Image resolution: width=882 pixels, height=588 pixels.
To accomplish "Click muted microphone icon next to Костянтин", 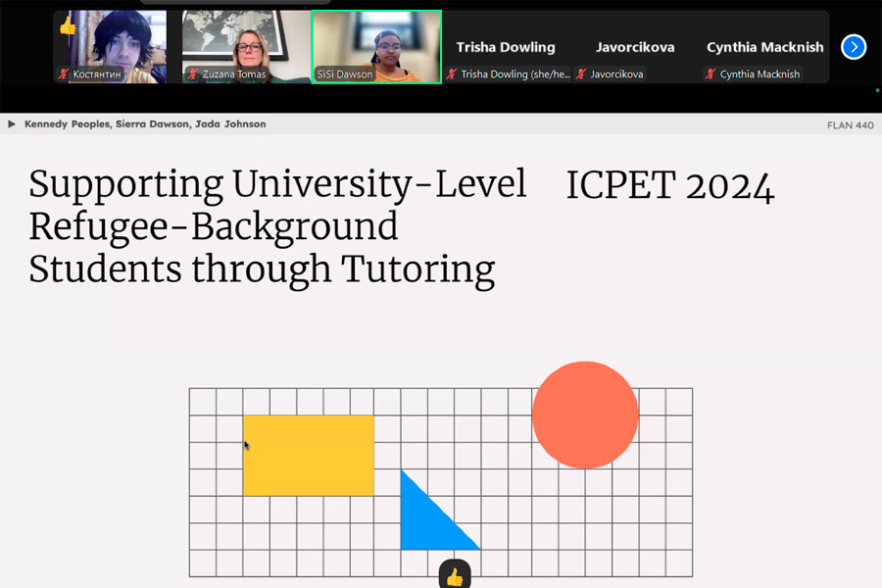I will coord(64,73).
